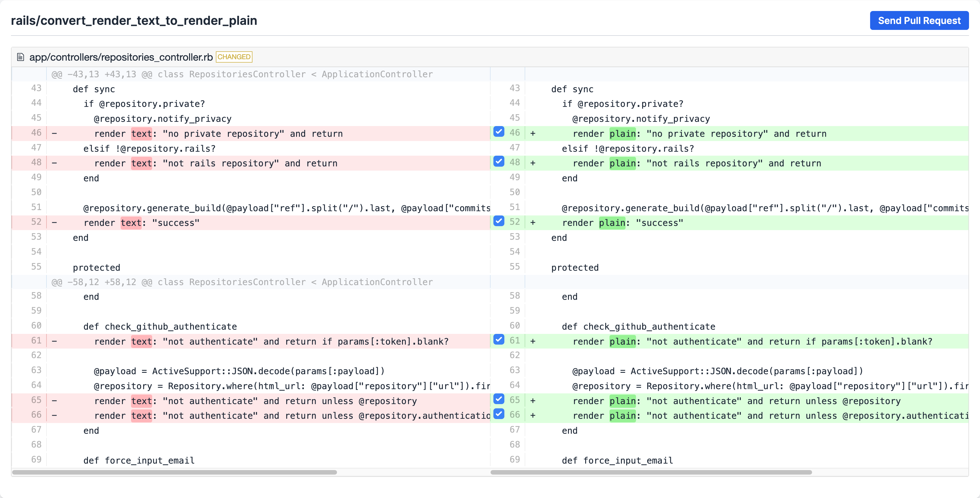980x498 pixels.
Task: Click 'def sync' in the left pane
Action: coord(94,89)
